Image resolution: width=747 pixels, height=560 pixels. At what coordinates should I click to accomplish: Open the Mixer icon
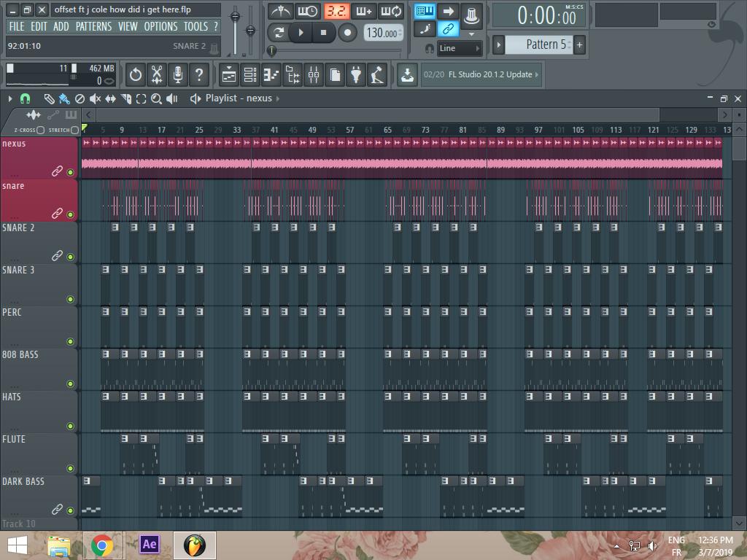click(314, 75)
